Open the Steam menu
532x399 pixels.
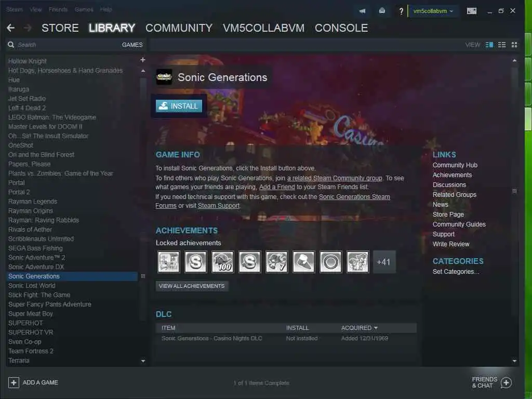point(14,9)
